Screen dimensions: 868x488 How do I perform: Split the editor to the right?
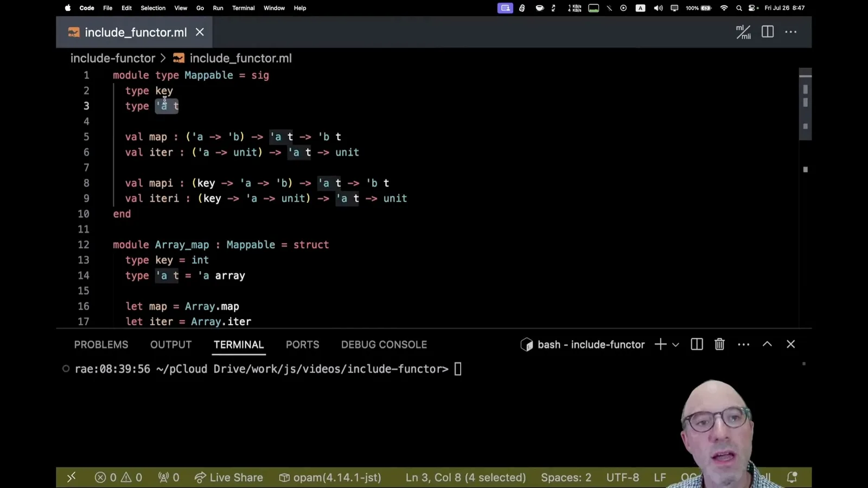click(768, 32)
